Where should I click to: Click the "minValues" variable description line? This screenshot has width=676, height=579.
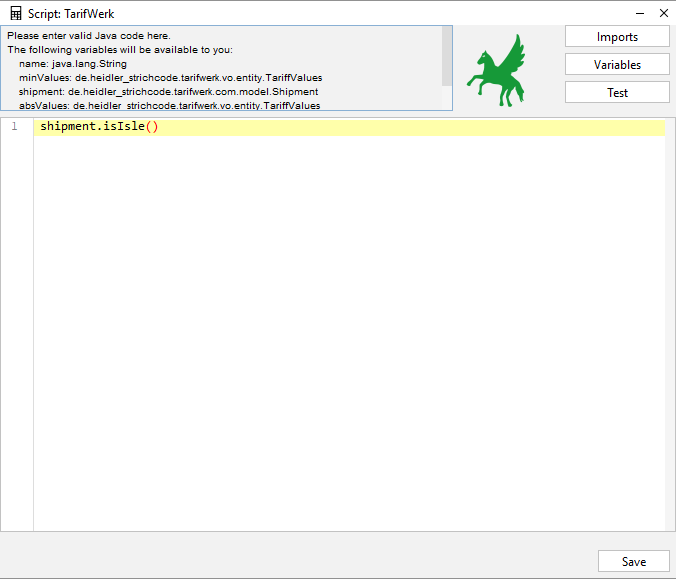coord(170,77)
